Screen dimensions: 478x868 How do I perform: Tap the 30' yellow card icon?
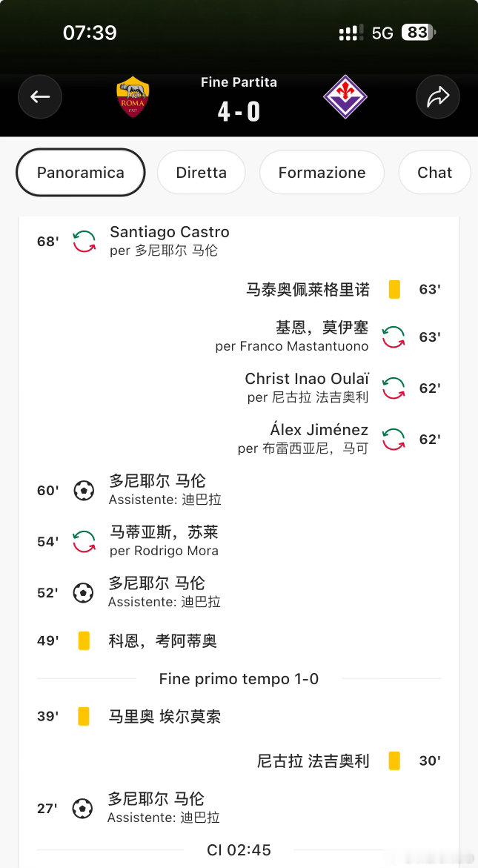394,761
